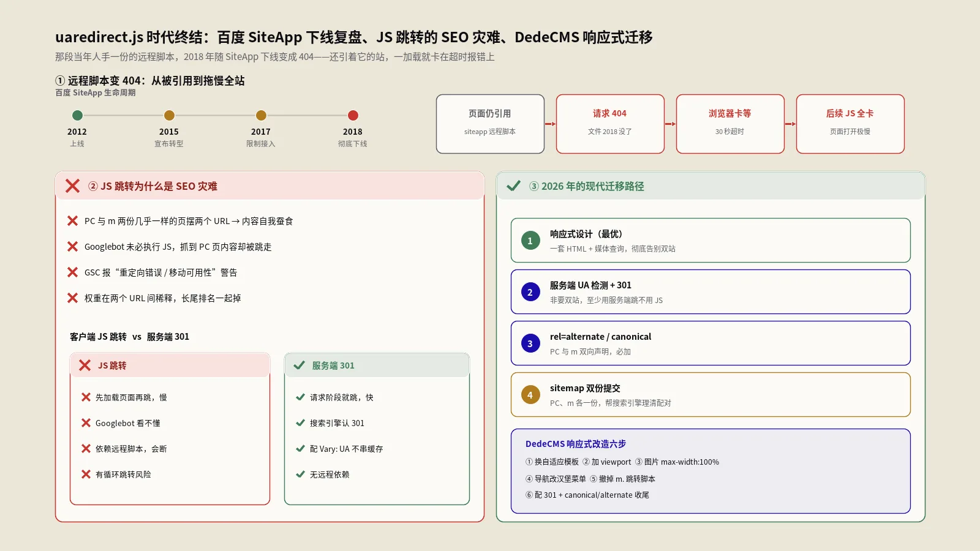Screen dimensions: 980x551
Task: Click the X icon next to 权重在两个 URL 间稀释
Action: pyautogui.click(x=72, y=298)
